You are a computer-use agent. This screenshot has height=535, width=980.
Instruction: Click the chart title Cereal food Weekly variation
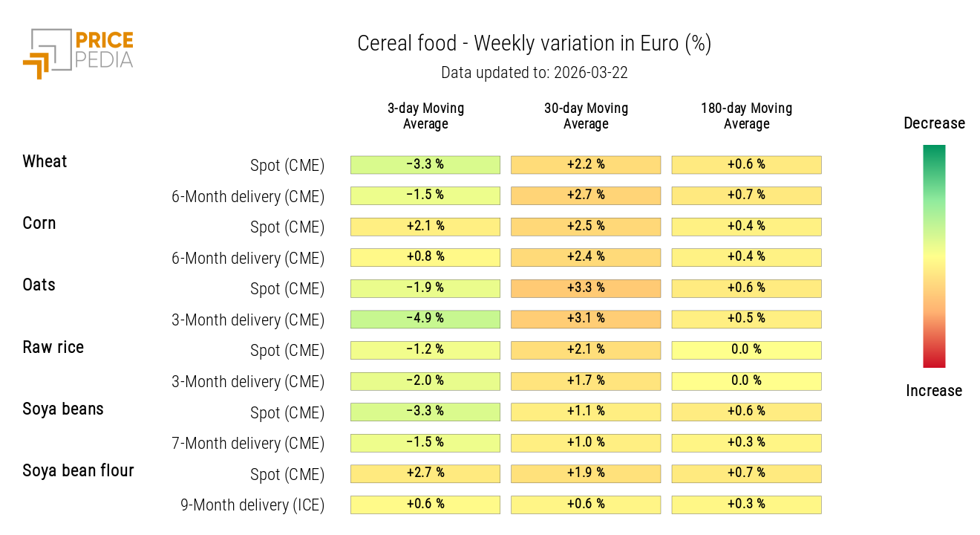(534, 44)
